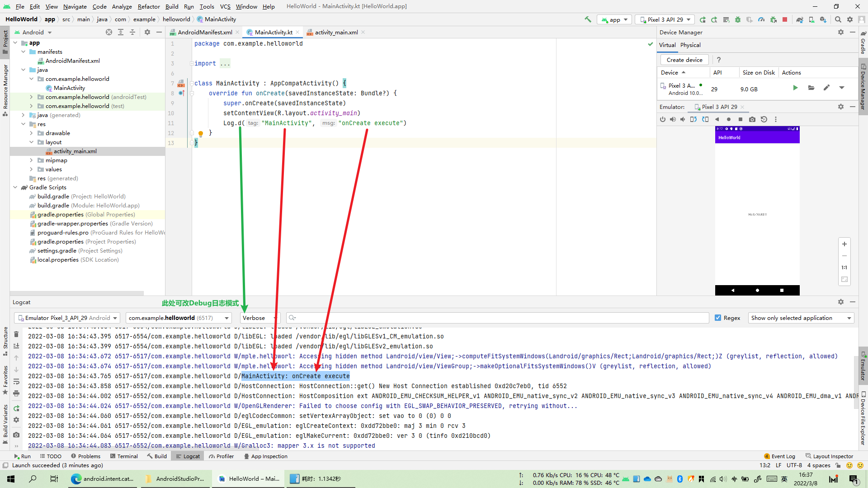868x488 pixels.
Task: Stop the running app with the red square
Action: [x=785, y=19]
